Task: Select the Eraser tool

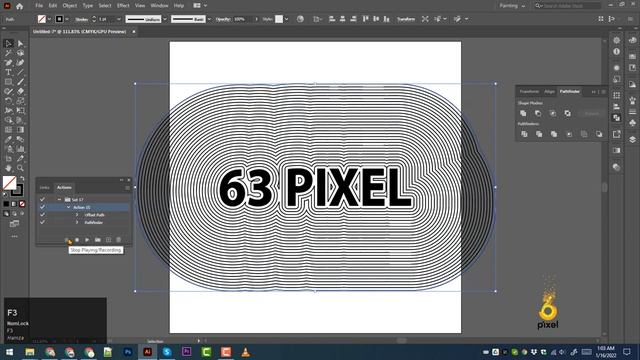Action: (20, 91)
